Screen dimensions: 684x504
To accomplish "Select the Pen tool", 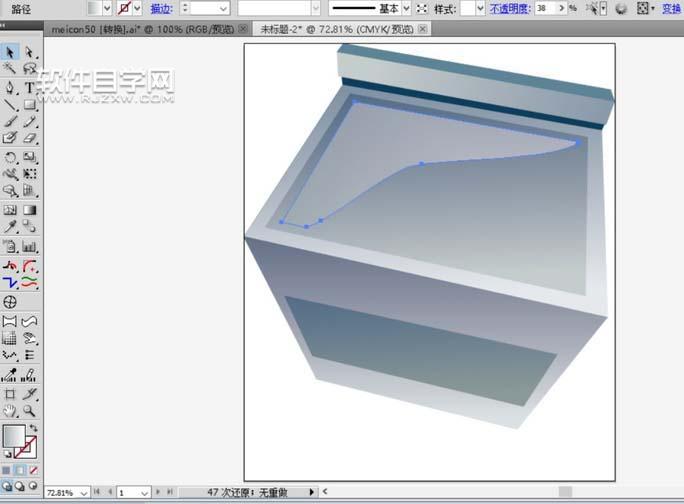I will [10, 87].
